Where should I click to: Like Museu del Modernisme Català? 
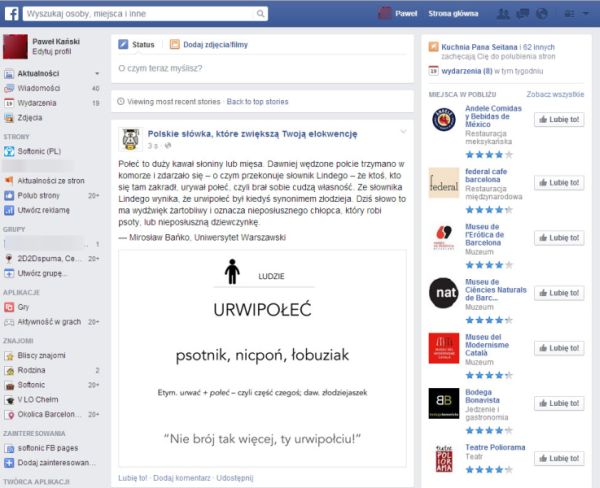[559, 348]
